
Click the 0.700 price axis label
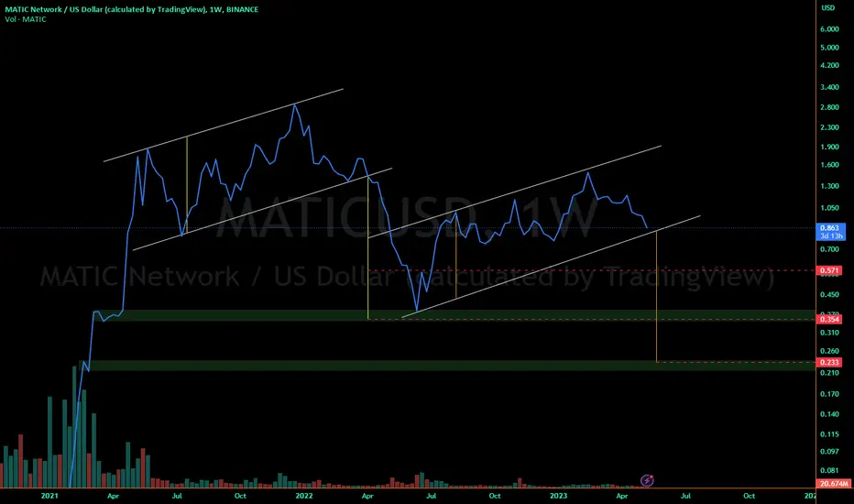[829, 249]
